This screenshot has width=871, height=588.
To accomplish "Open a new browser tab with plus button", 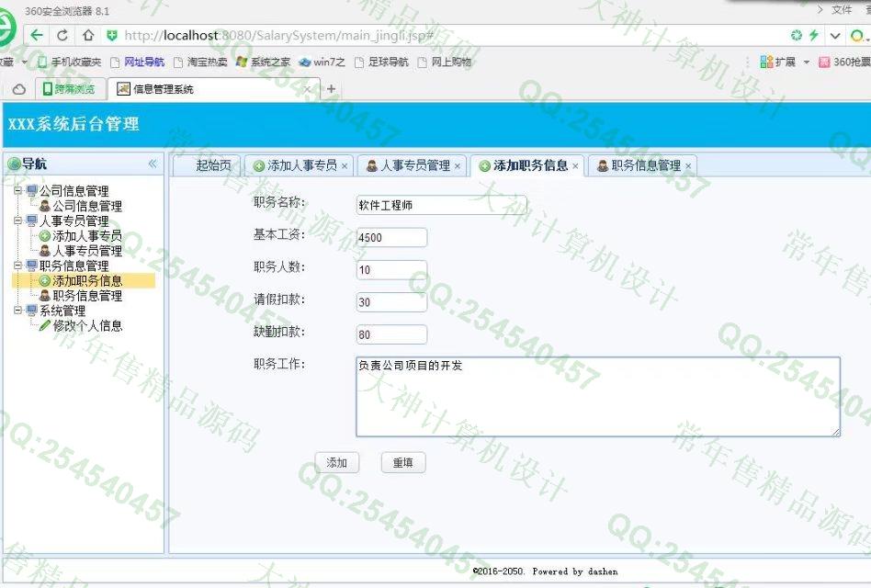I will 332,89.
